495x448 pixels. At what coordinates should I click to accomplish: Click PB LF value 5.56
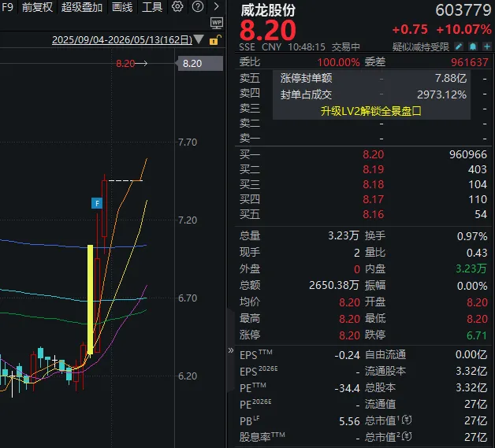349,421
